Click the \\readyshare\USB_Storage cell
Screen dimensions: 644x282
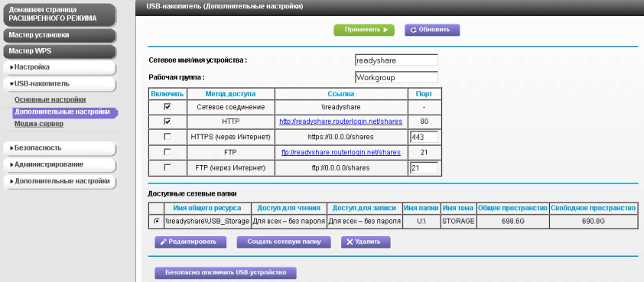(x=207, y=222)
